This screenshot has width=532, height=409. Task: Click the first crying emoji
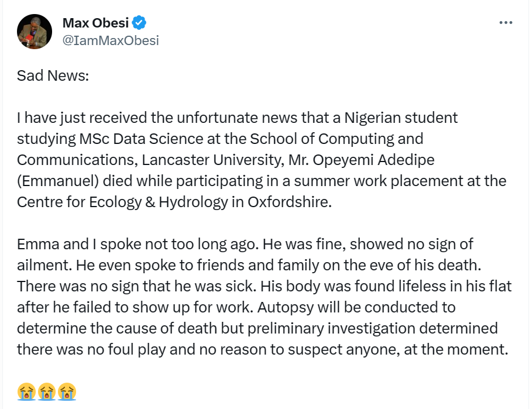pyautogui.click(x=27, y=391)
